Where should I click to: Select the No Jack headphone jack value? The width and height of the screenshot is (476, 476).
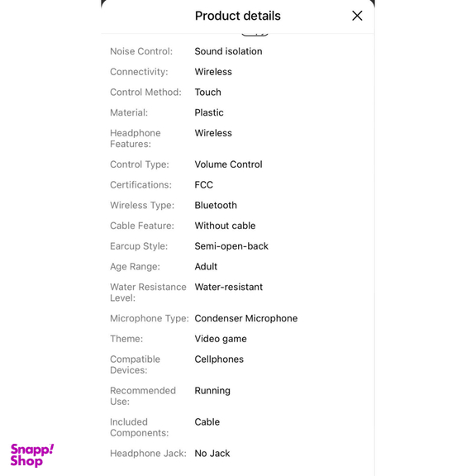click(212, 453)
